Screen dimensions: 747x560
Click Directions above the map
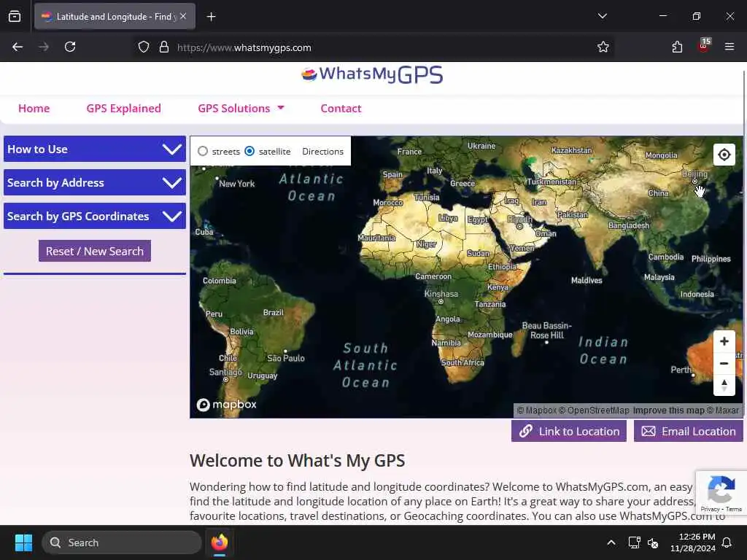(x=322, y=152)
